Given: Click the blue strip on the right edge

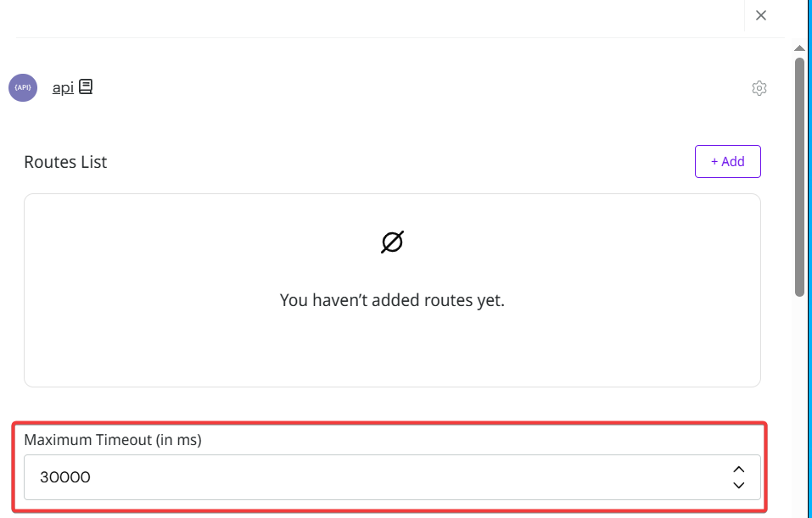Looking at the screenshot, I should [x=809, y=254].
